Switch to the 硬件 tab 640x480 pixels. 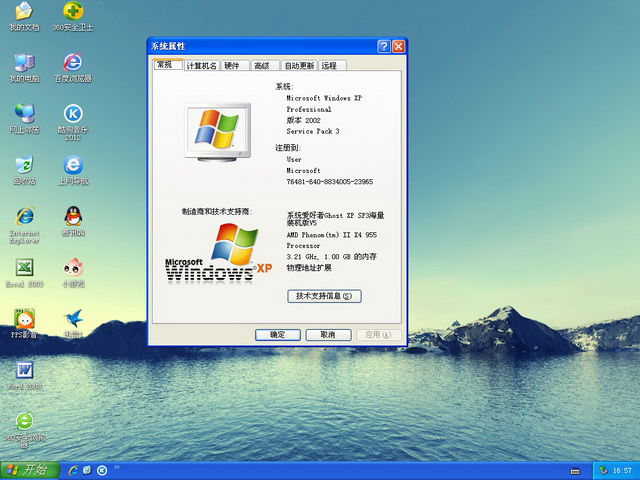pyautogui.click(x=236, y=65)
